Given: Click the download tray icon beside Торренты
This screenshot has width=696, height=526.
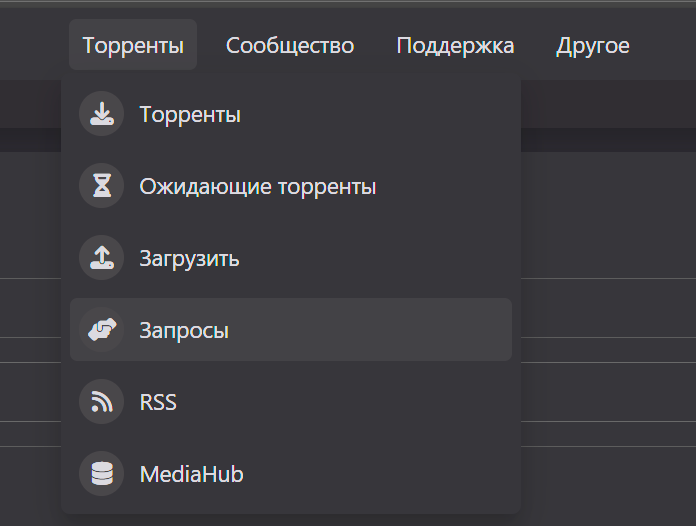Looking at the screenshot, I should point(101,114).
